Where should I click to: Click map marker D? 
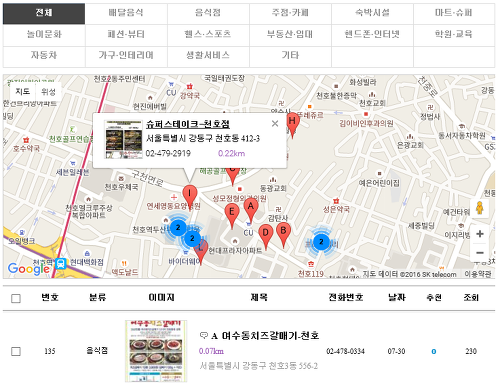[266, 236]
